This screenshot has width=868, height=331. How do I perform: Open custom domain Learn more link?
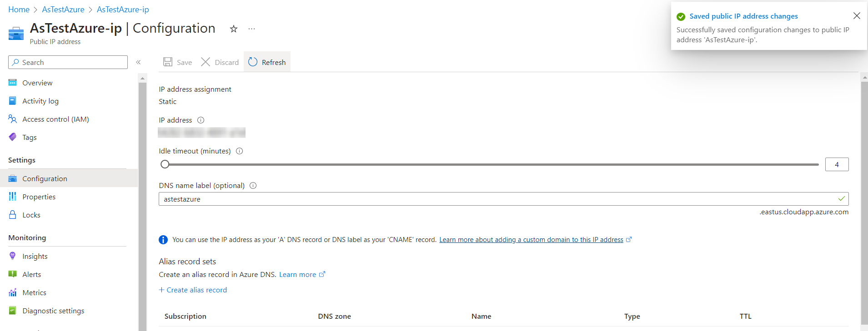pos(531,240)
